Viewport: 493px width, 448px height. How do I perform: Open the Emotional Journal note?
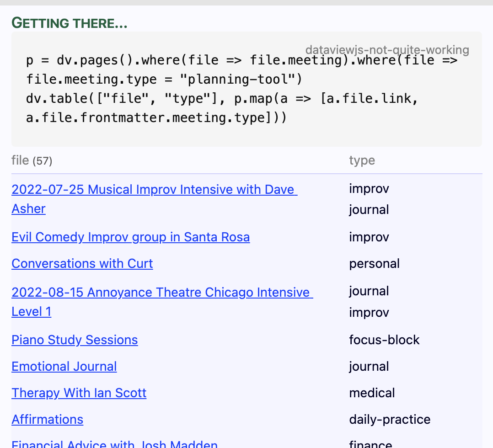click(x=64, y=367)
